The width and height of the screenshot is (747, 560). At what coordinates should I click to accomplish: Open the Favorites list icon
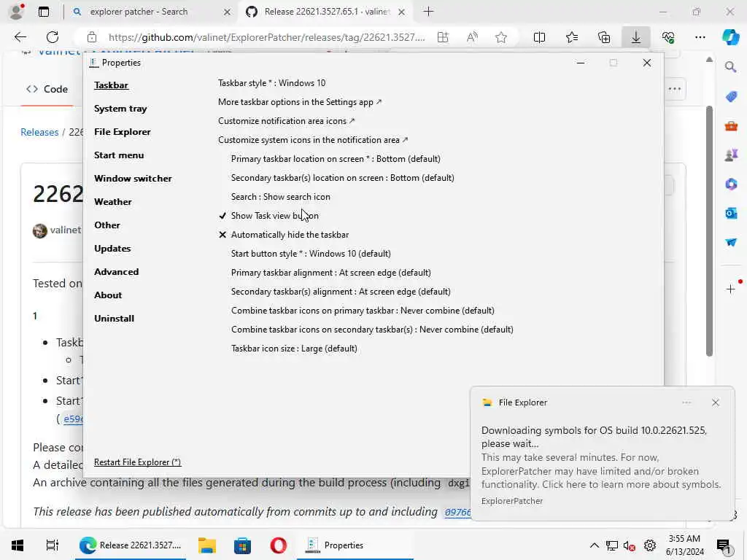click(572, 37)
